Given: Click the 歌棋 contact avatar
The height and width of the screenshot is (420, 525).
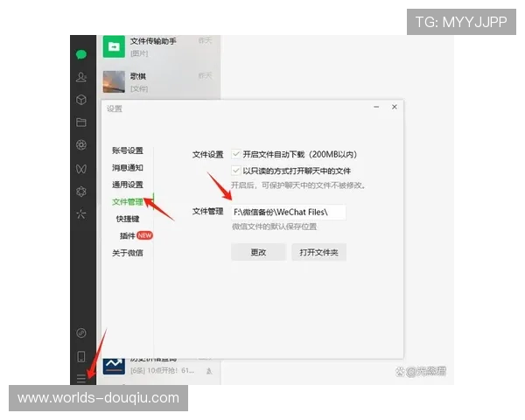Looking at the screenshot, I should 114,81.
